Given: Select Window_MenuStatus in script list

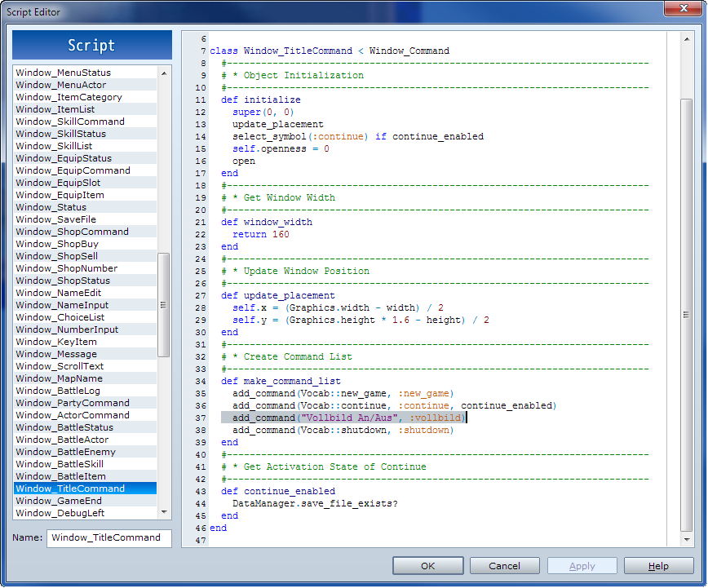Looking at the screenshot, I should pyautogui.click(x=64, y=73).
